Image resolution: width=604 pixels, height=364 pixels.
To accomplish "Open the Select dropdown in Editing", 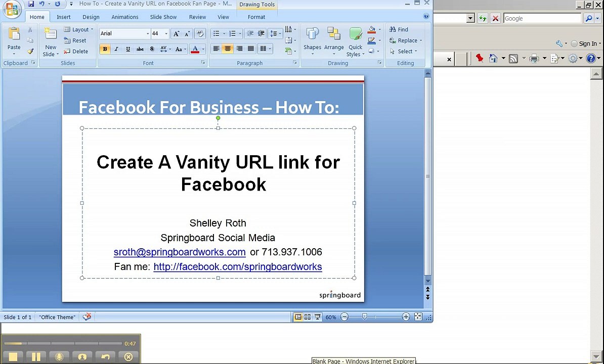I will [403, 51].
